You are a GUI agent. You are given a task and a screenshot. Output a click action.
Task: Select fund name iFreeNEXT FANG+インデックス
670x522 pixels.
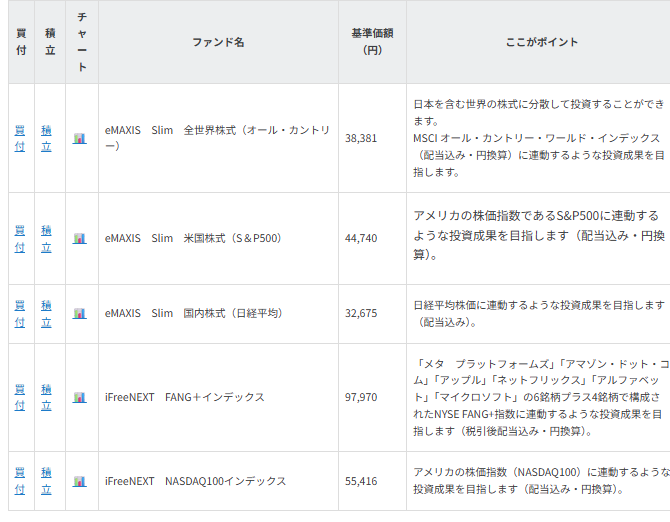point(185,397)
